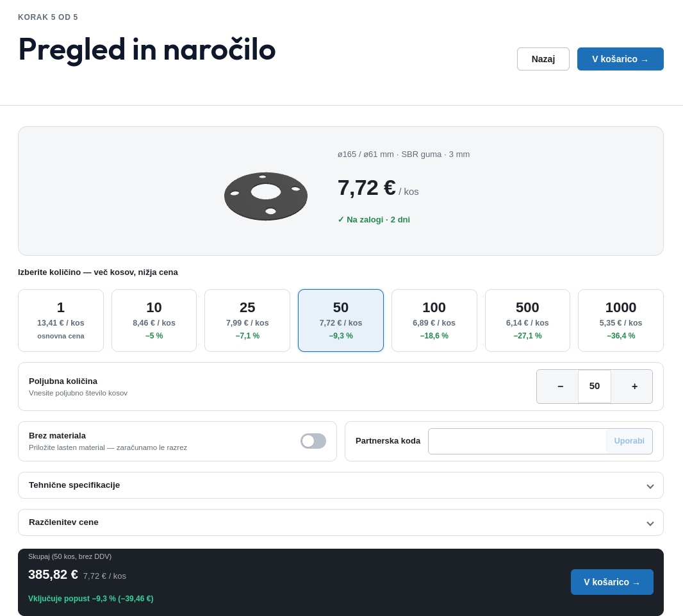Click the Nazaj button
Screen dimensions: 683x616
[x=543, y=59]
